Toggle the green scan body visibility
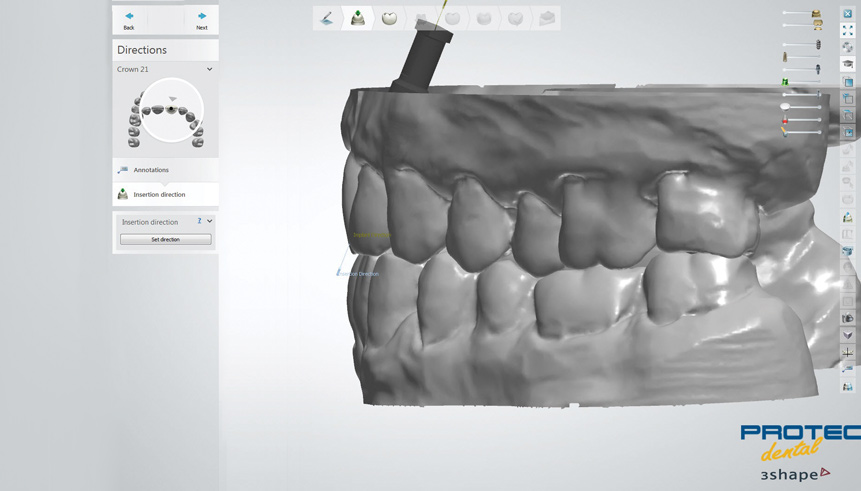The image size is (861, 491). (786, 82)
